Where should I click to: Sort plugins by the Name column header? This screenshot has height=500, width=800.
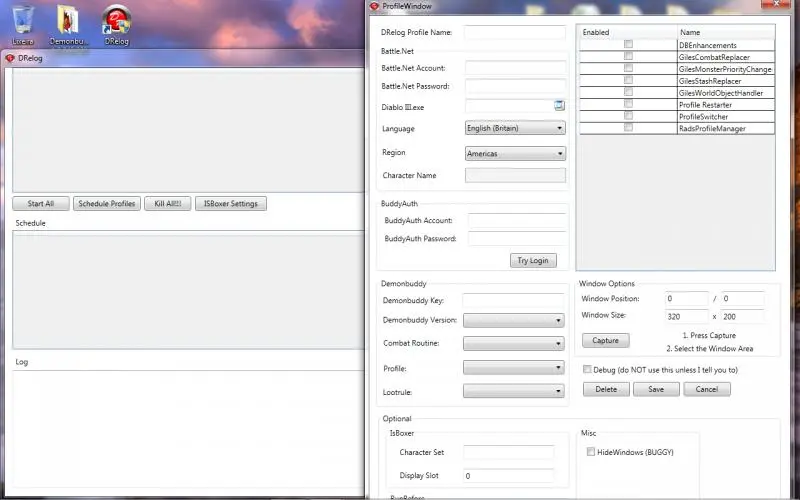(x=726, y=32)
